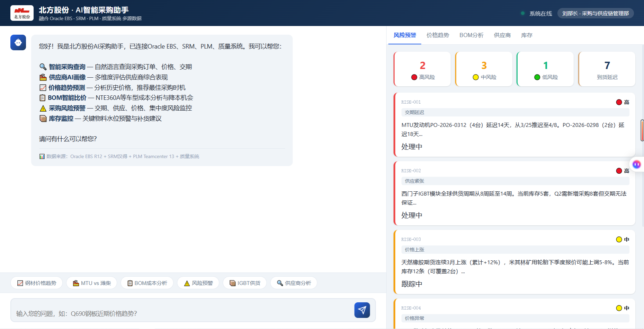Click the 供应商AI画像 feature line
The height and width of the screenshot is (329, 644).
(104, 77)
